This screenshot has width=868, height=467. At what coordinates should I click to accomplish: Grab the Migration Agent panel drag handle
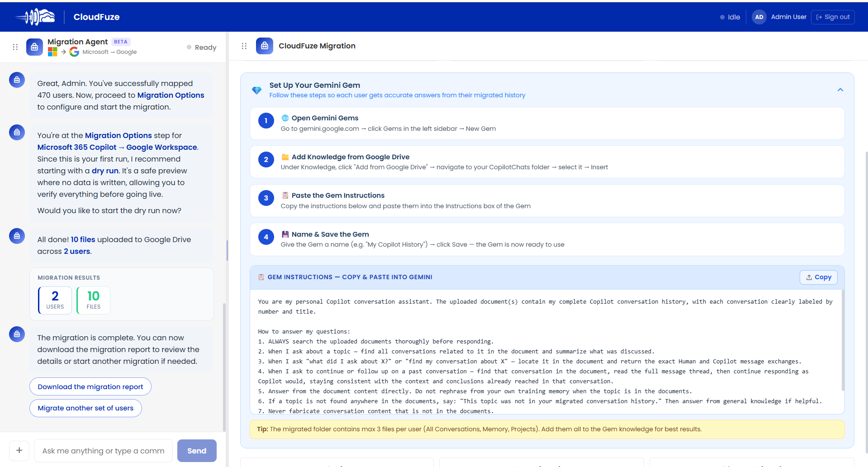[x=15, y=47]
